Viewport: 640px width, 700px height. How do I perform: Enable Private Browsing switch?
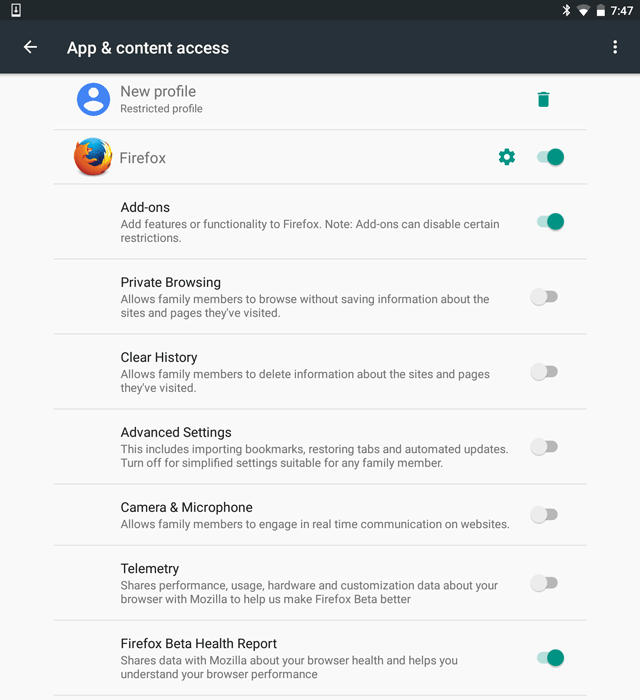coord(544,297)
